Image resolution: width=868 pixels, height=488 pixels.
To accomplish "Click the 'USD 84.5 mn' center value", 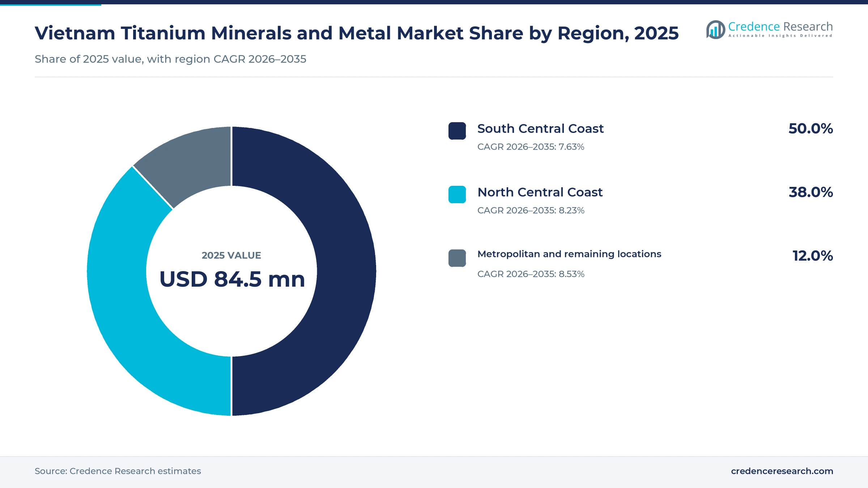I will click(x=232, y=279).
